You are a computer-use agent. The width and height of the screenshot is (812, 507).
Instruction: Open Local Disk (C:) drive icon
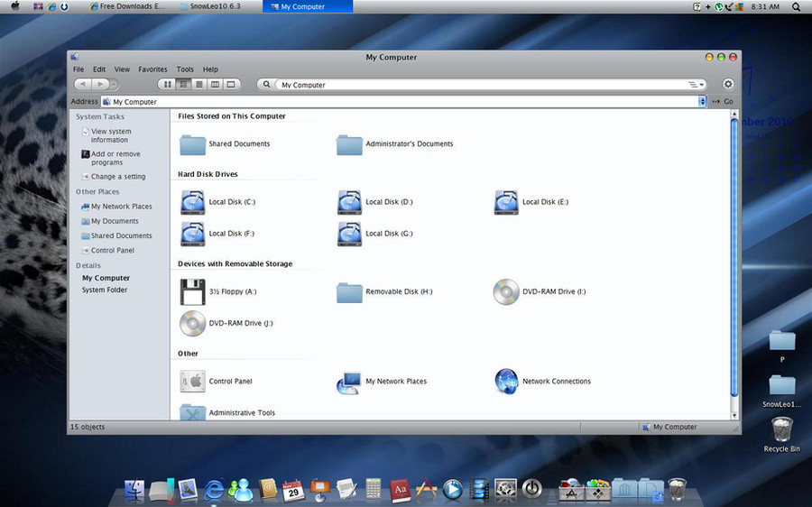coord(193,202)
